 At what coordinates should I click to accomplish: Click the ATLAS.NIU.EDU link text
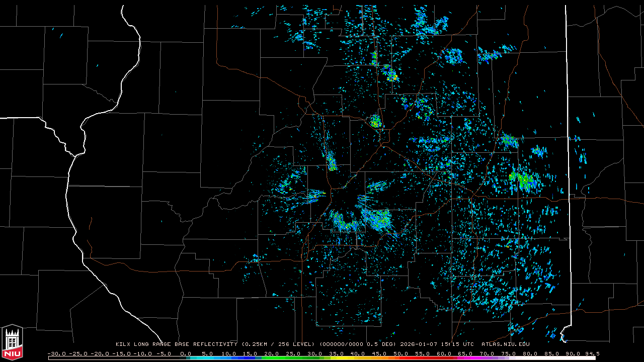click(x=505, y=344)
